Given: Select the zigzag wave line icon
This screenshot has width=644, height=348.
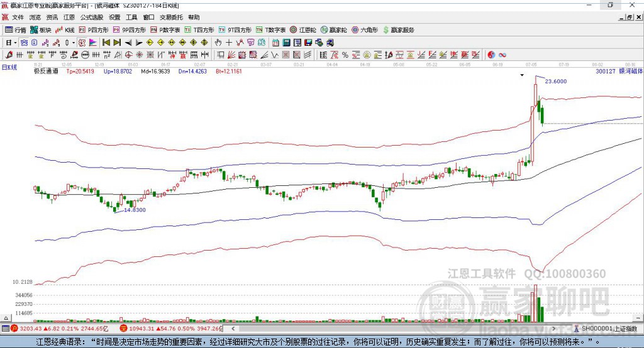Looking at the screenshot, I should click(x=274, y=55).
